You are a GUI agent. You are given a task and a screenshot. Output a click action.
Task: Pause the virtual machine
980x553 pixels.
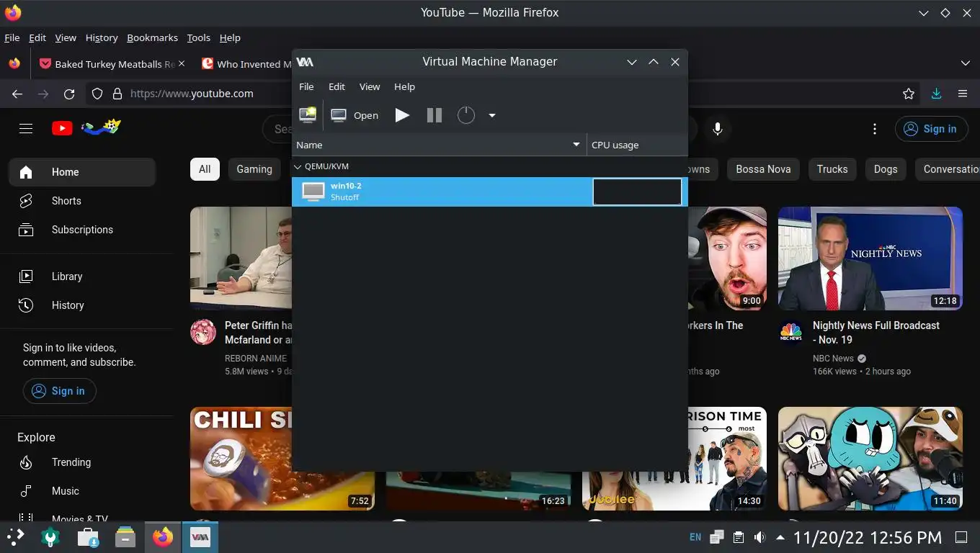coord(434,115)
